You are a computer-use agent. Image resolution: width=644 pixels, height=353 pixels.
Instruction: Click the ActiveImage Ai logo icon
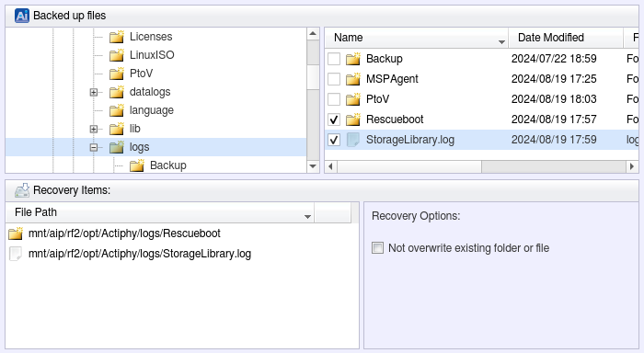22,16
